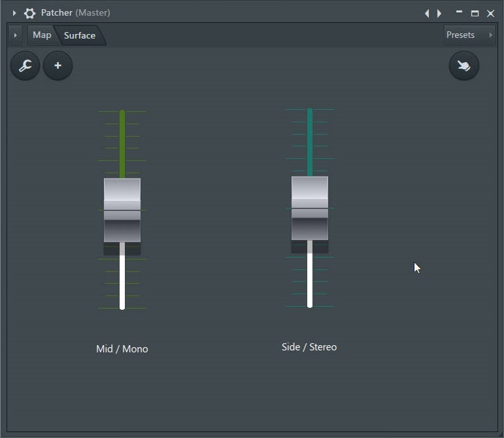Click the Side / Stereo label

pos(309,346)
